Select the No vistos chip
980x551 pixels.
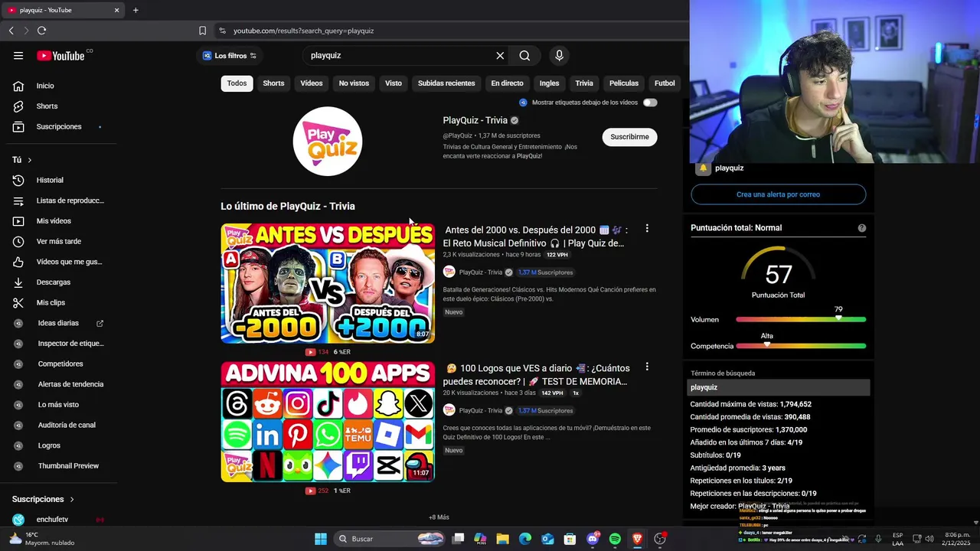click(354, 83)
